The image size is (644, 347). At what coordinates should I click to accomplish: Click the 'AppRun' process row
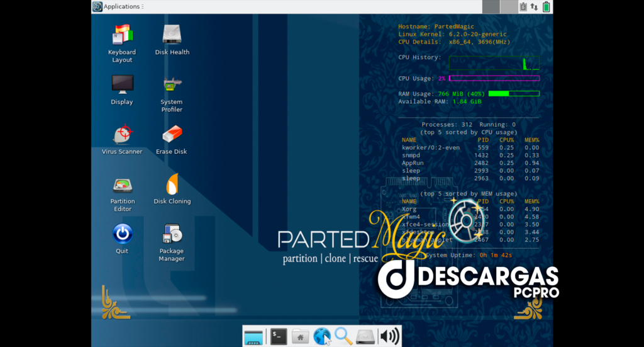point(470,163)
